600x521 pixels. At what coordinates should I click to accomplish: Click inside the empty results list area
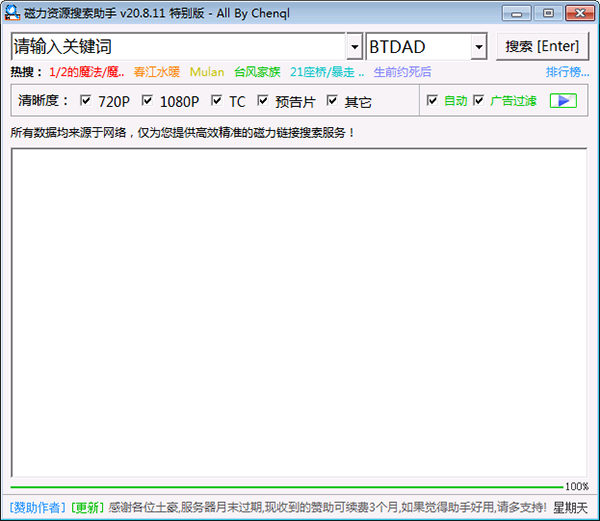pos(299,313)
